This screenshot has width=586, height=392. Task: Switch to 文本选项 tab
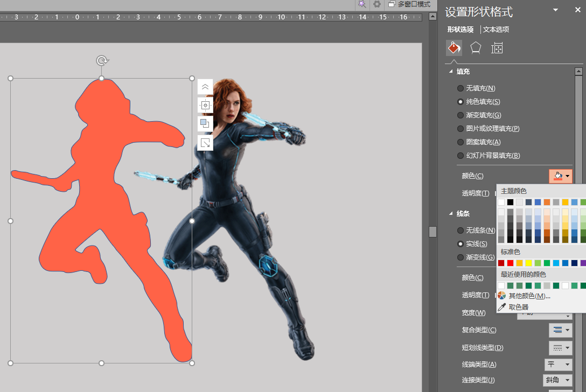tap(496, 30)
